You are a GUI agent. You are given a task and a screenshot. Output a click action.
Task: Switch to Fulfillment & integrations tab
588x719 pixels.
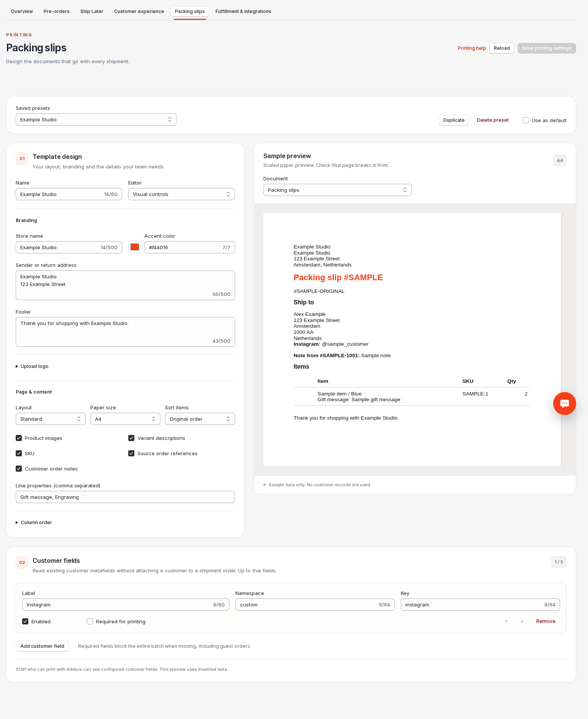pyautogui.click(x=243, y=11)
